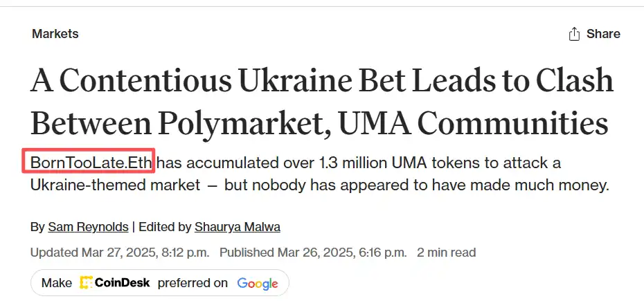
Task: Click the word "Make" in preferred button
Action: point(57,282)
